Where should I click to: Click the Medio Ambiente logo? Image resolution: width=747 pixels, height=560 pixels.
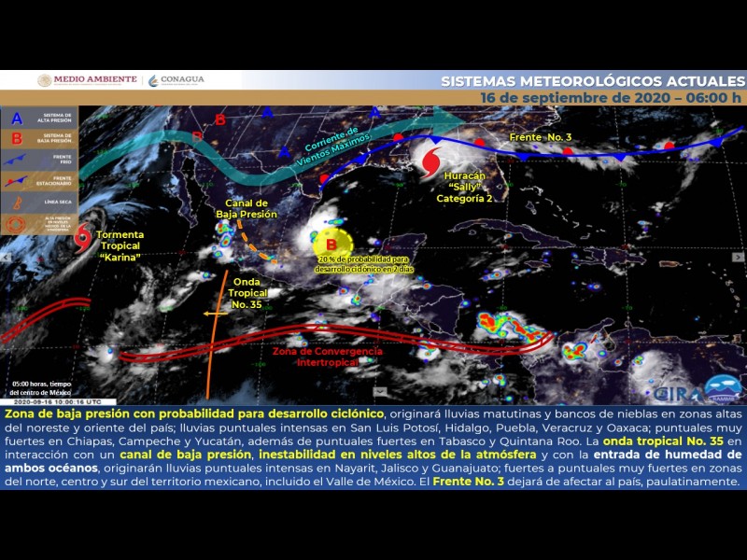[87, 80]
